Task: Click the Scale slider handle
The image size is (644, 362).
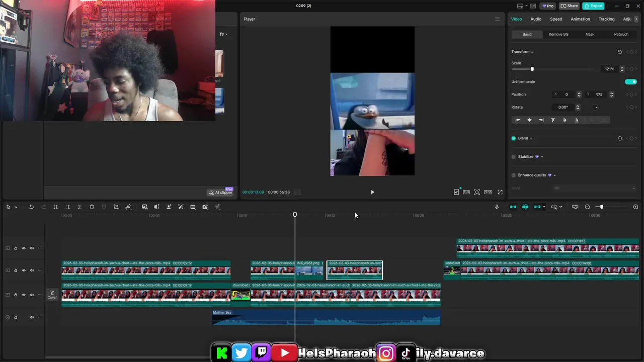Action: click(x=532, y=69)
